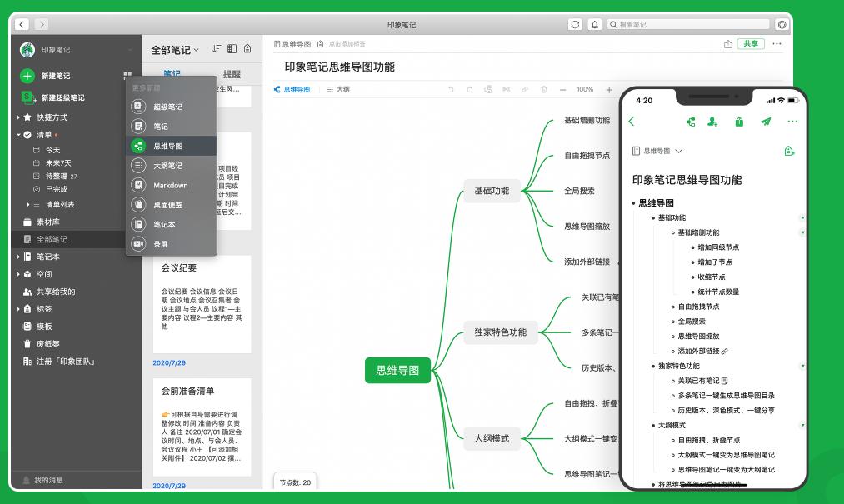Tap the phone's three-dot more menu
The height and width of the screenshot is (504, 844).
point(792,121)
